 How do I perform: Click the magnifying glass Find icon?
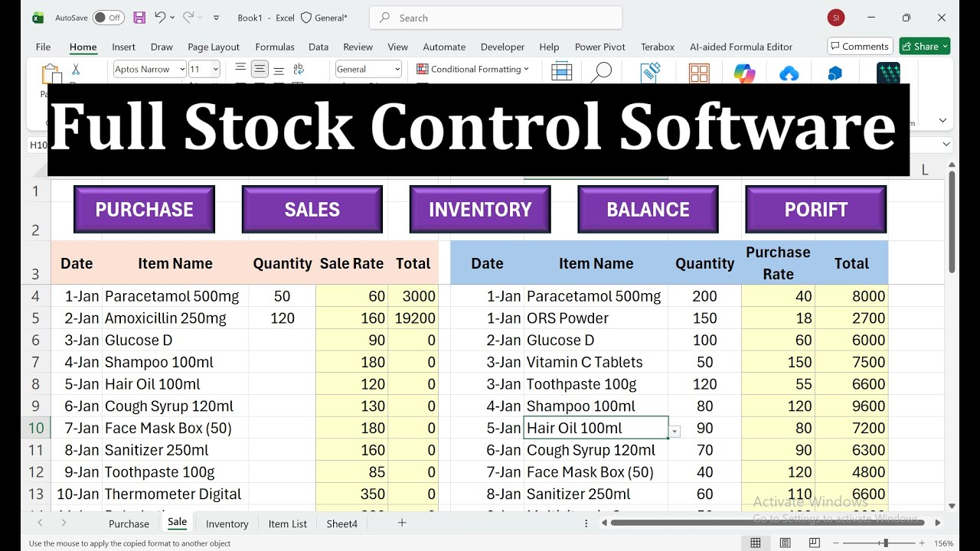coord(602,73)
